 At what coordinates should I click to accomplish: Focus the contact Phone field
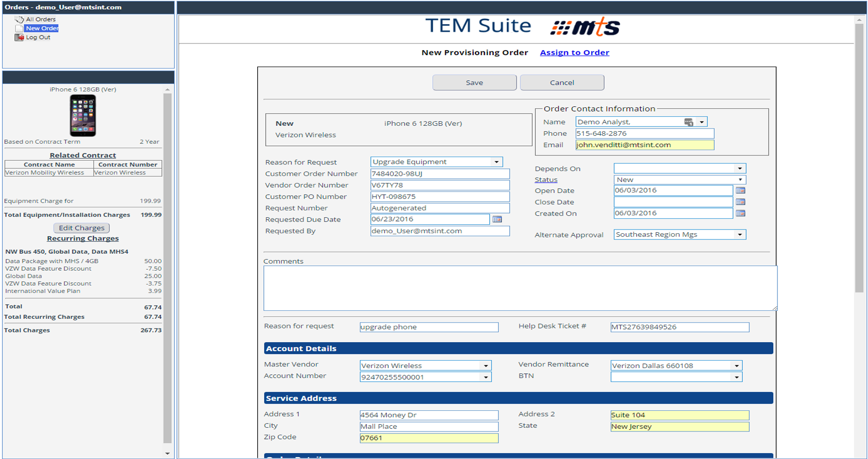(x=645, y=134)
